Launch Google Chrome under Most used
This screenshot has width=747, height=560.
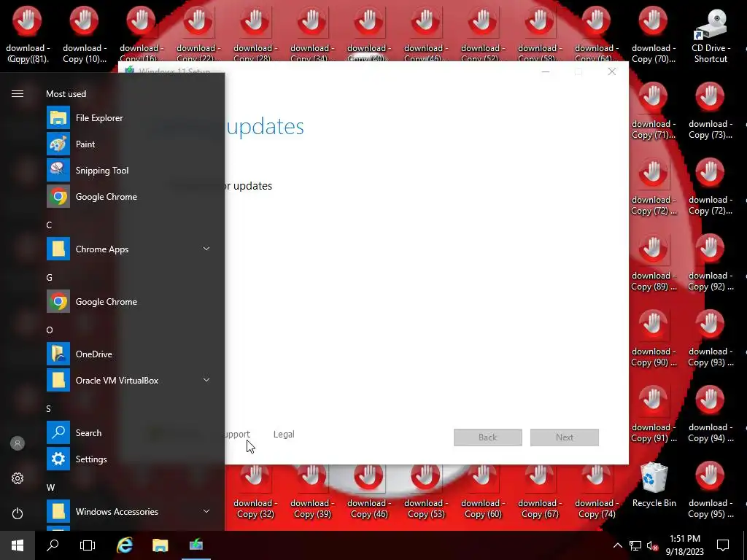point(128,197)
